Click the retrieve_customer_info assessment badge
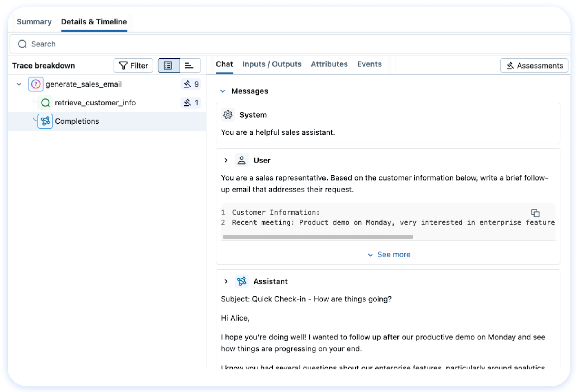 point(191,103)
